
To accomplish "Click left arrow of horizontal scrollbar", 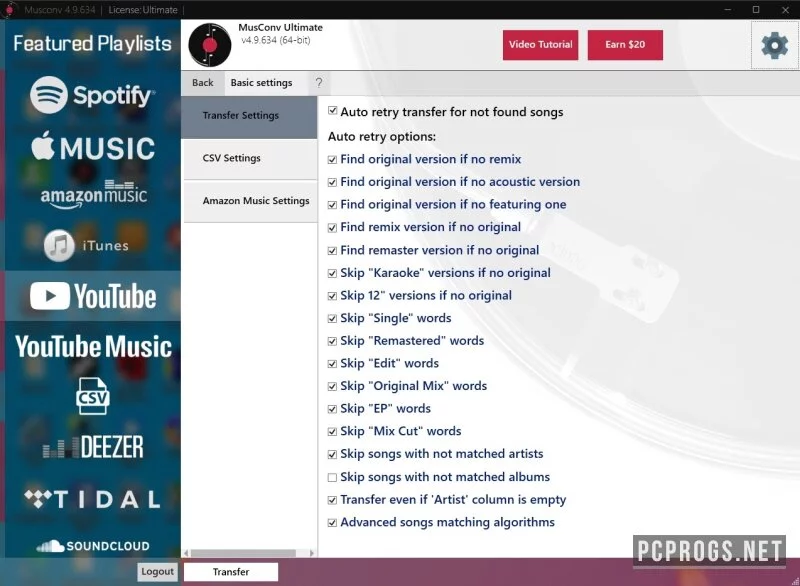I will 186,553.
